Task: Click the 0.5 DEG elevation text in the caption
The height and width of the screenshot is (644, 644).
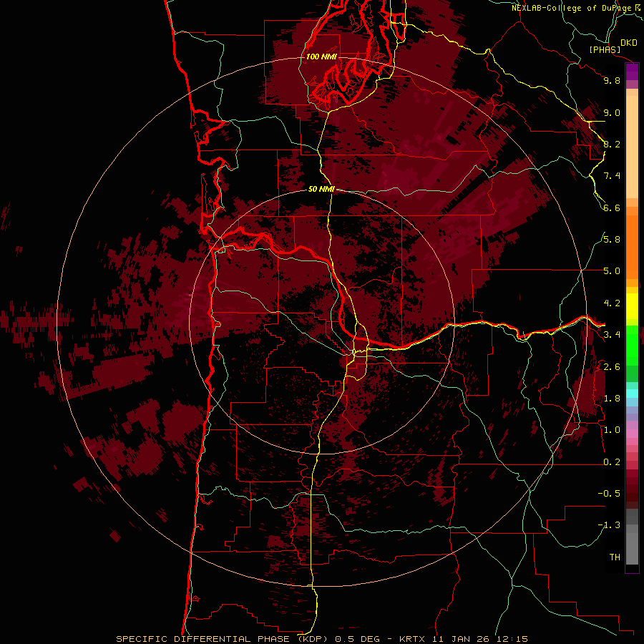Action: pyautogui.click(x=357, y=639)
